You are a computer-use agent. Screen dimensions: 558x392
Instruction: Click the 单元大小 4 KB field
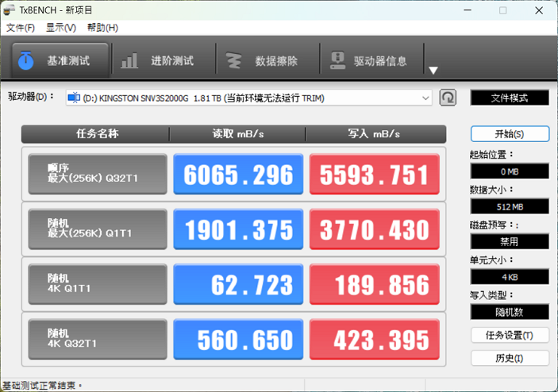tap(510, 277)
